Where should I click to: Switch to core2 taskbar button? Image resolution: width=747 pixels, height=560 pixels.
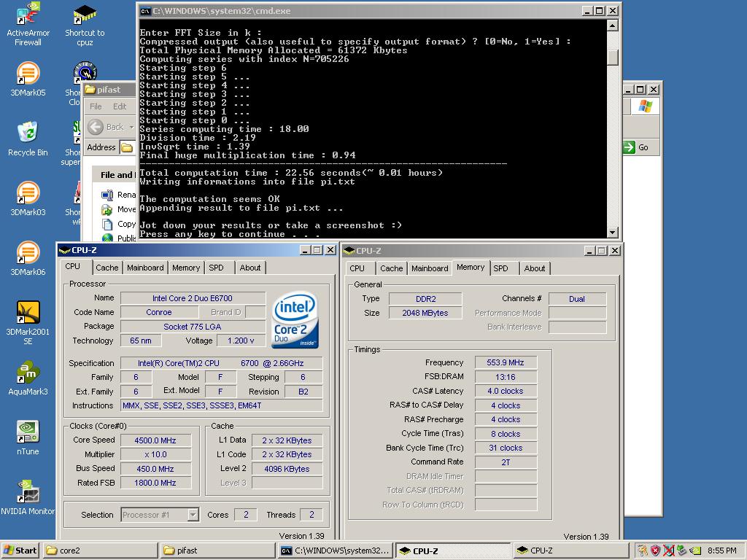pyautogui.click(x=101, y=551)
